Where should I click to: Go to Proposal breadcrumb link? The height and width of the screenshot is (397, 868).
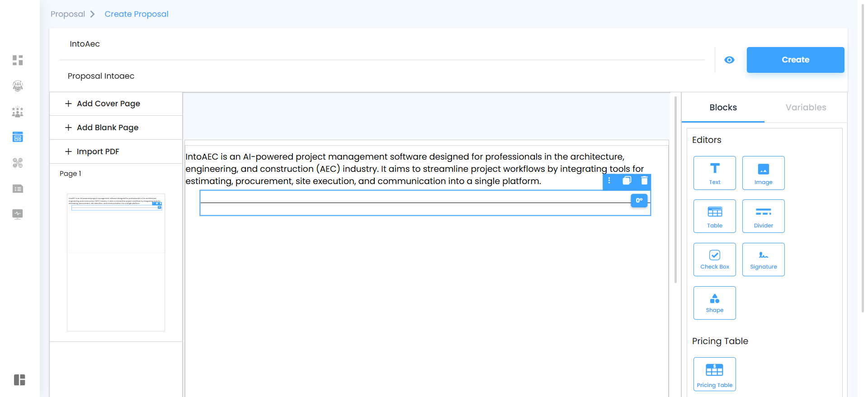[68, 14]
